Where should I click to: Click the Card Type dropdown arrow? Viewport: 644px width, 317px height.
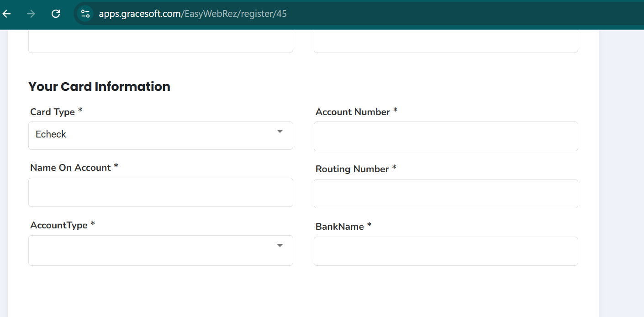tap(280, 132)
